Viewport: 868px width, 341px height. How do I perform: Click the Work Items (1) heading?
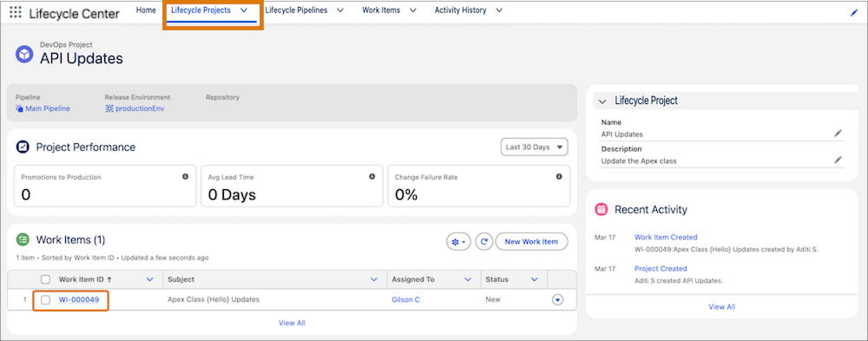70,239
